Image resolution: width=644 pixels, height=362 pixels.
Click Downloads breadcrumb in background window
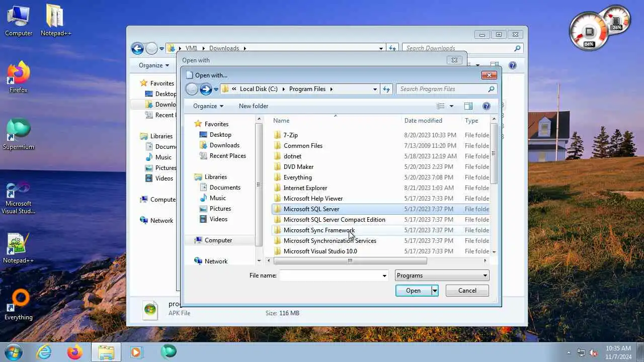224,48
